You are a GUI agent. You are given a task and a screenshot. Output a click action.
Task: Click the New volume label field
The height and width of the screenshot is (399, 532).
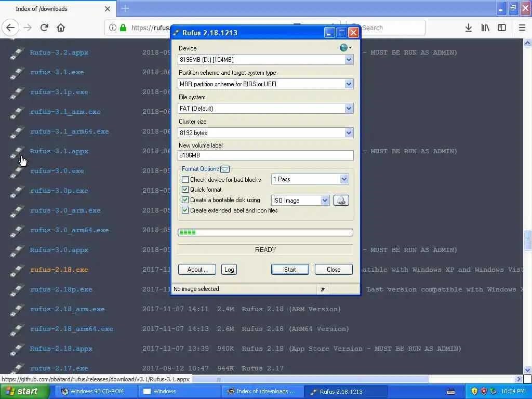[x=265, y=155]
